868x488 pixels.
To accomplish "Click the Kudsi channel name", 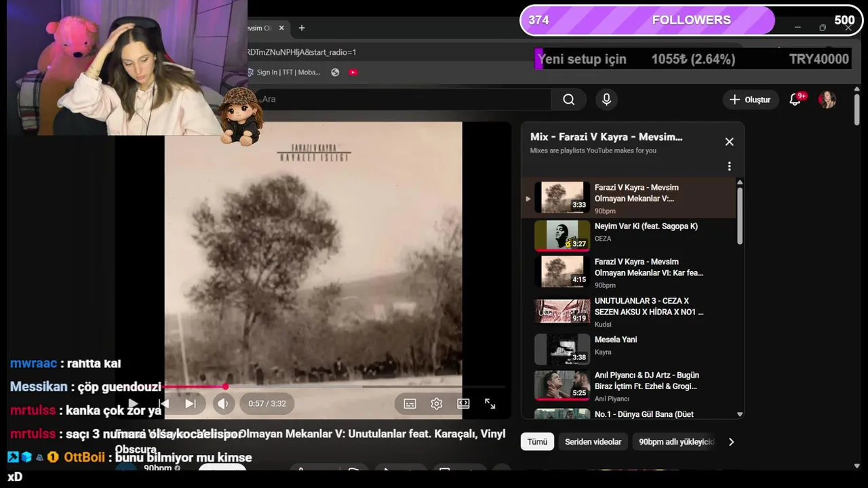I will click(x=603, y=325).
